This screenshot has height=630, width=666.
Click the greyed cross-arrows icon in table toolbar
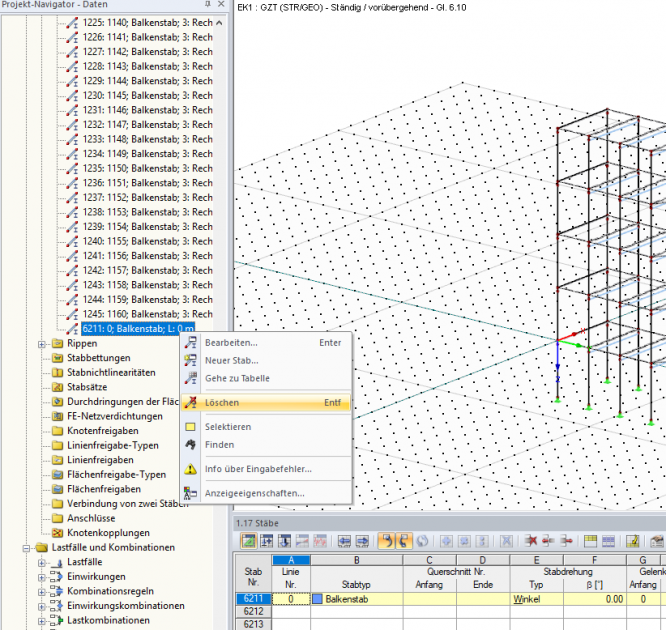pyautogui.click(x=464, y=541)
